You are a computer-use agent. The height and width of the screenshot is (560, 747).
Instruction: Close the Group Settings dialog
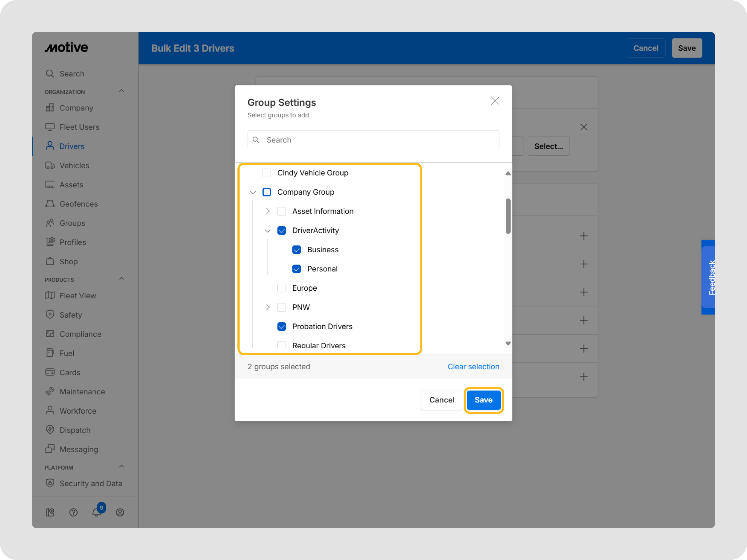click(495, 101)
